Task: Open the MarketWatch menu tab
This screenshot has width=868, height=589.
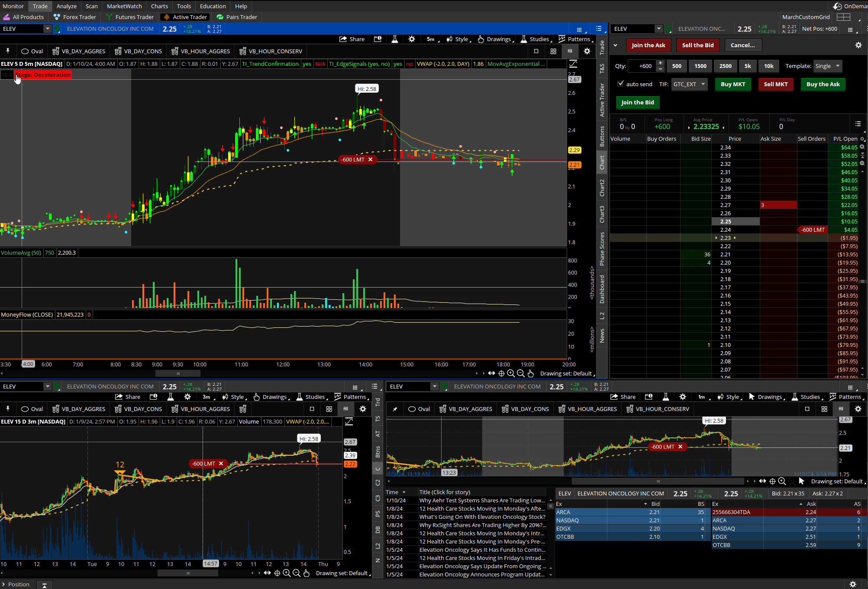Action: [124, 6]
